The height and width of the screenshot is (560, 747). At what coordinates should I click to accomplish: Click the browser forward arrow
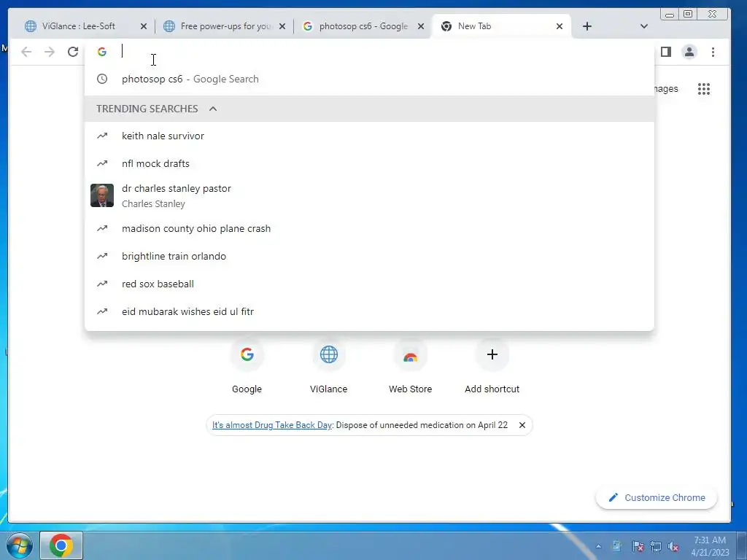point(50,52)
